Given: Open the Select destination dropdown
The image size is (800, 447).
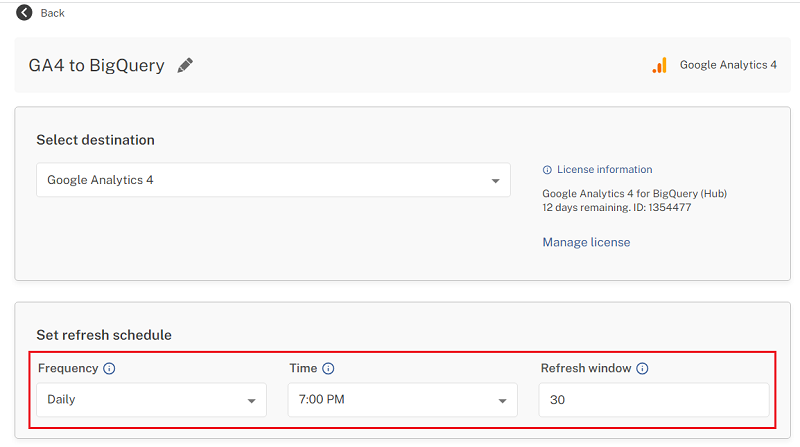Looking at the screenshot, I should (273, 180).
